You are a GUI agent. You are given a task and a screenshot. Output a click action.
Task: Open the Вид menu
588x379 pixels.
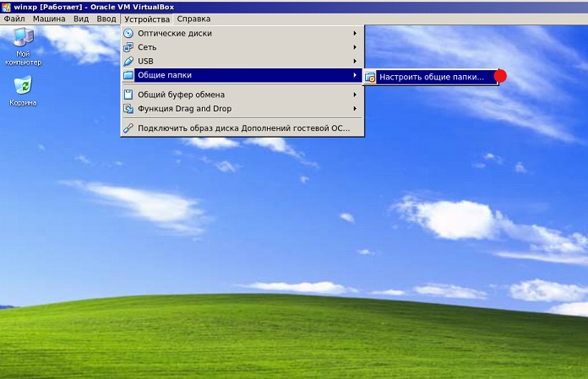click(x=81, y=19)
